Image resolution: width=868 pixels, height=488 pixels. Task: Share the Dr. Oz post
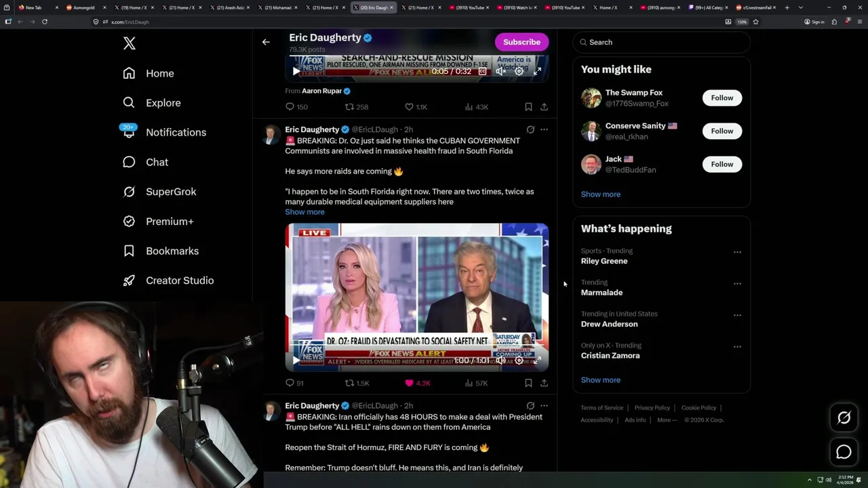click(544, 383)
